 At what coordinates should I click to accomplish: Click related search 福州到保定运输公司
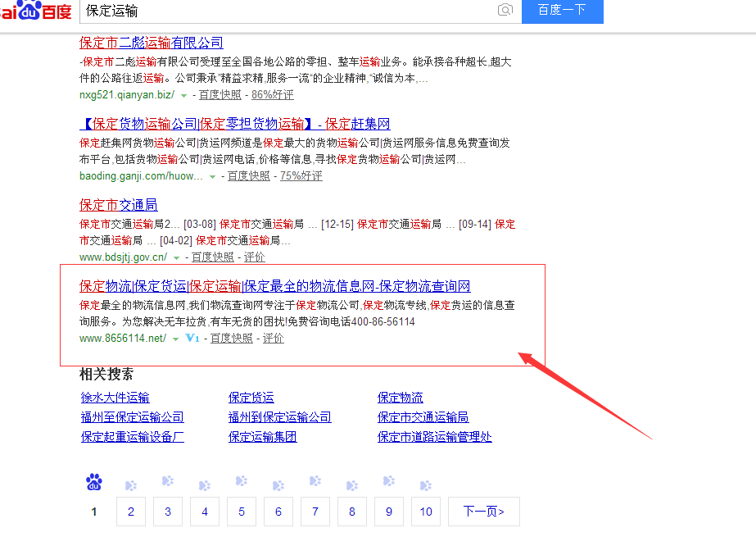click(x=279, y=417)
